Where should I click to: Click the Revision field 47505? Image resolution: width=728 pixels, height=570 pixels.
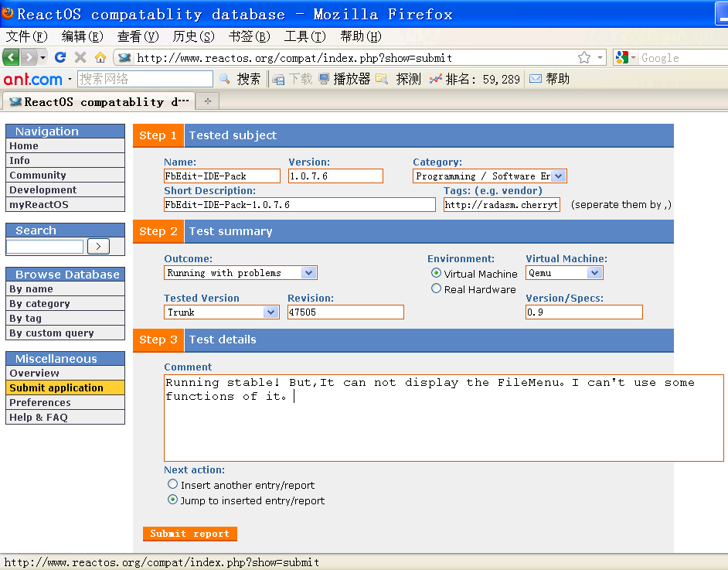coord(346,312)
